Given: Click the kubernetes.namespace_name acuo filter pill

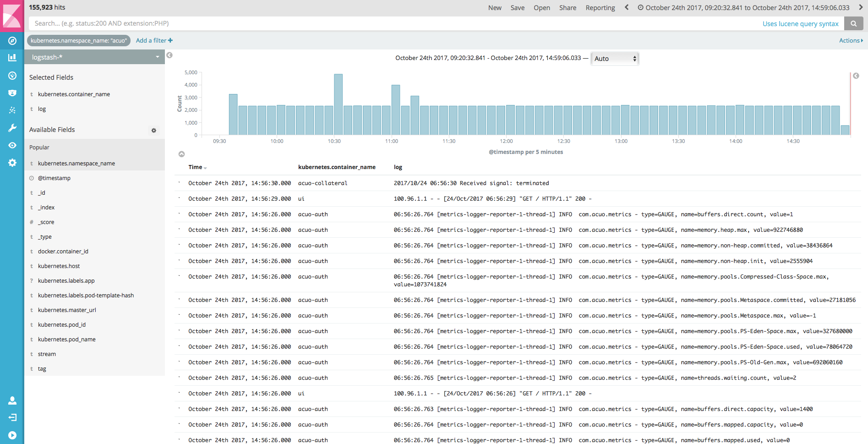Looking at the screenshot, I should coord(79,41).
